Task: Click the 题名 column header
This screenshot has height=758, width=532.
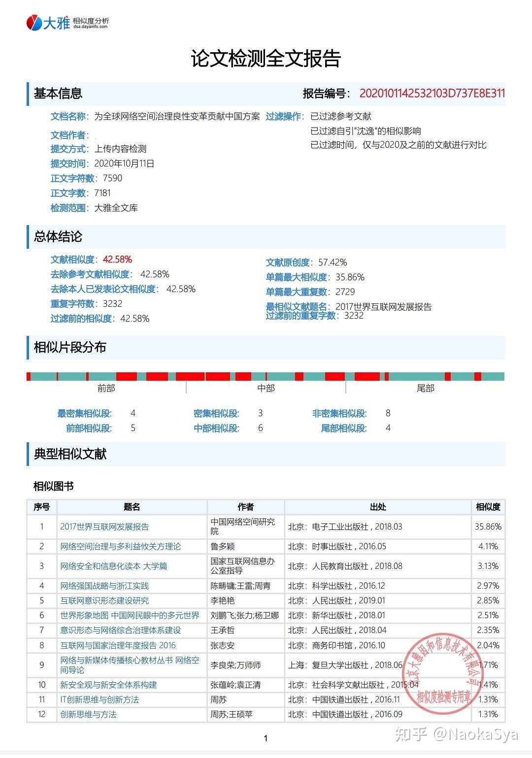Action: pyautogui.click(x=132, y=507)
